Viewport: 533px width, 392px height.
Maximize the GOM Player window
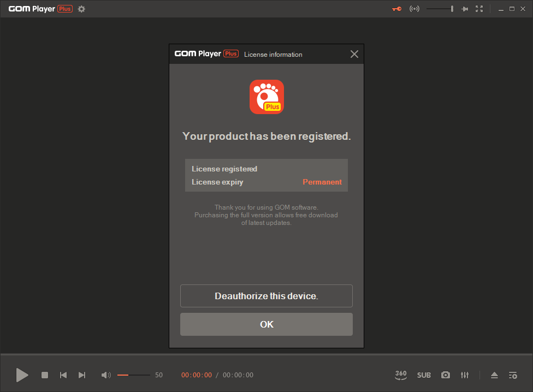pyautogui.click(x=512, y=9)
